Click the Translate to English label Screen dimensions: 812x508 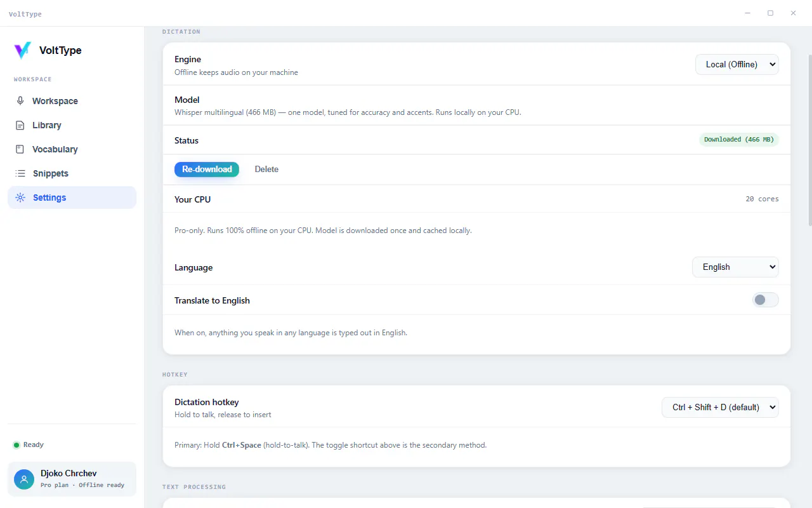pos(212,300)
